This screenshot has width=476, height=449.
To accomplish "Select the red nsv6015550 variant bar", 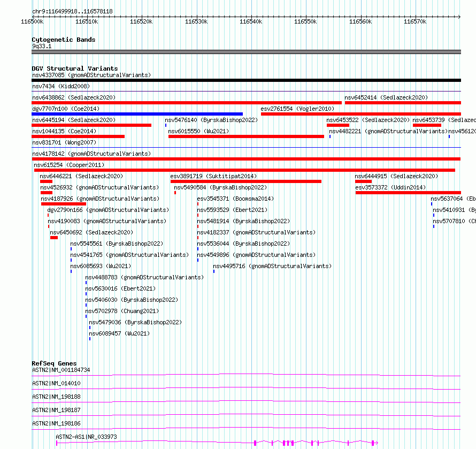I will pyautogui.click(x=246, y=136).
